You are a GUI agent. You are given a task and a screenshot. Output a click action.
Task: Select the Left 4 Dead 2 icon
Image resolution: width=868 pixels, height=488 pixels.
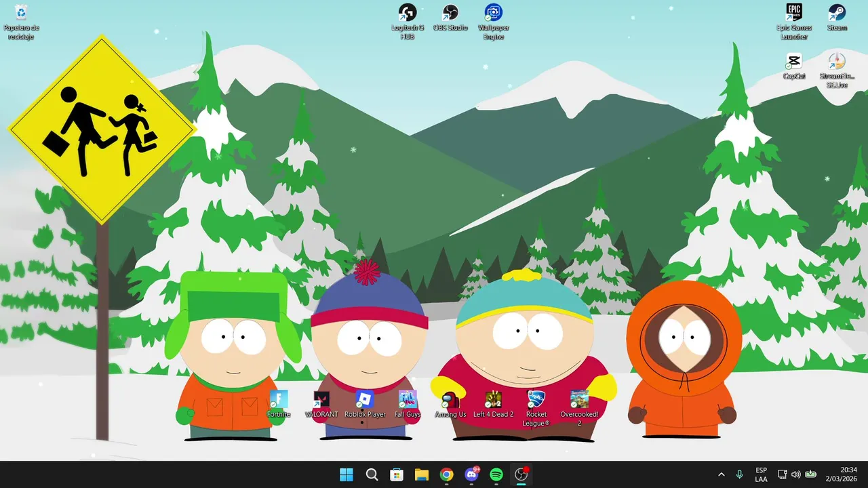point(493,405)
